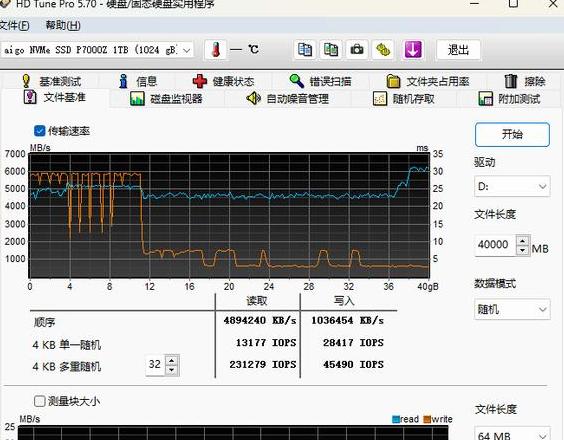Click the blue info icon of 信息 tab
564x440 pixels.
123,81
